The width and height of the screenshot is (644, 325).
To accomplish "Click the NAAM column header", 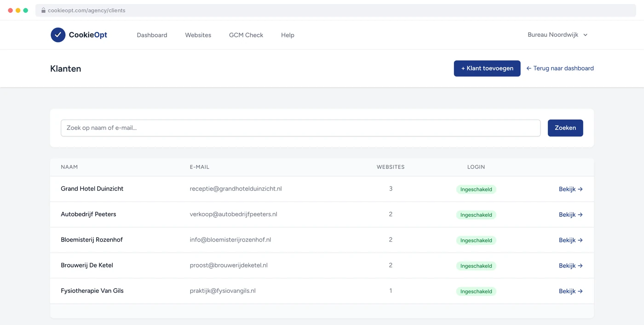I will (69, 167).
